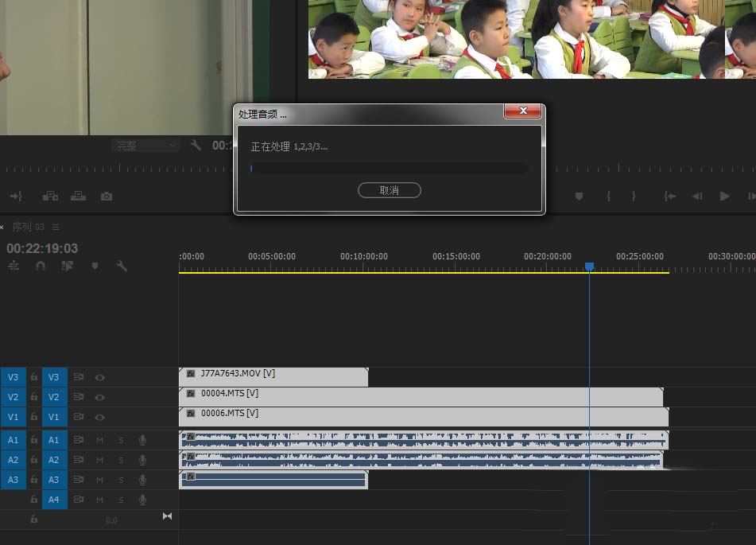Screen dimensions: 756x545
Task: Hide video track V2 with the eye icon
Action: coord(100,397)
